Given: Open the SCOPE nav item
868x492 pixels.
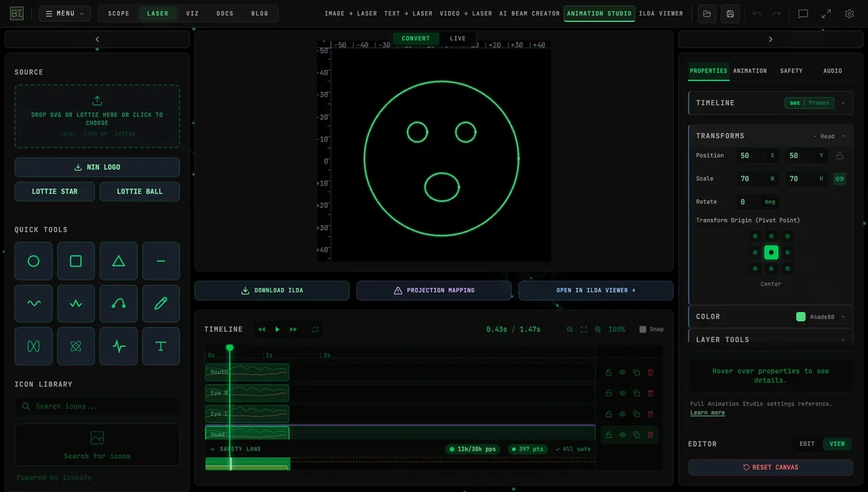Looking at the screenshot, I should (x=119, y=14).
